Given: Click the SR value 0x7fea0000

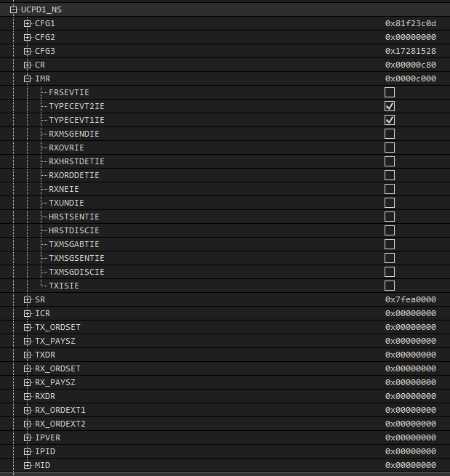Looking at the screenshot, I should point(410,299).
